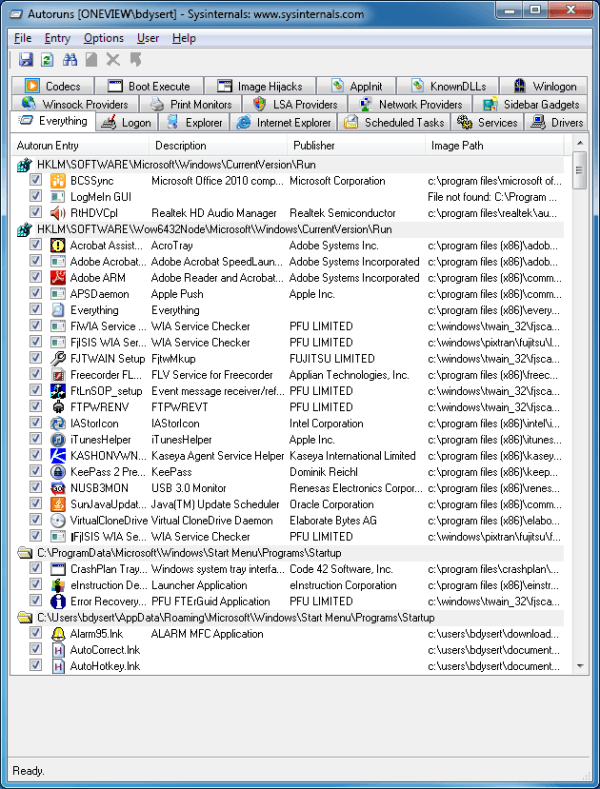This screenshot has width=600, height=789.
Task: Open the File menu
Action: 23,38
